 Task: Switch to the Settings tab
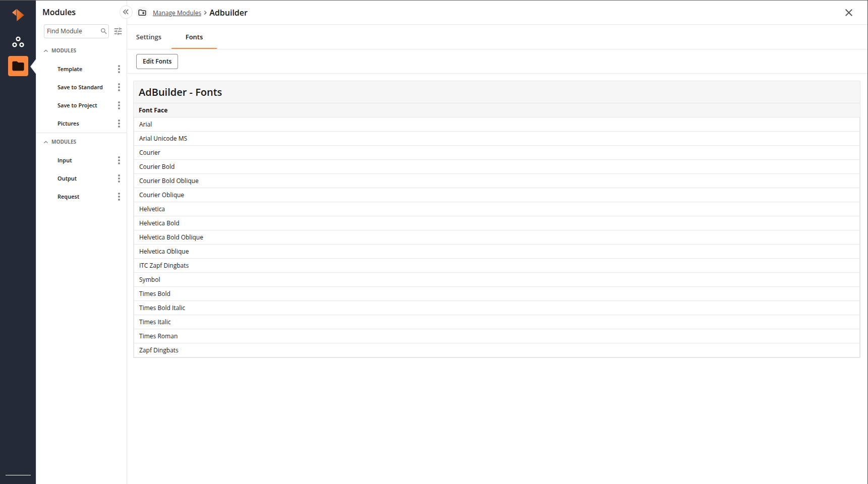click(149, 37)
